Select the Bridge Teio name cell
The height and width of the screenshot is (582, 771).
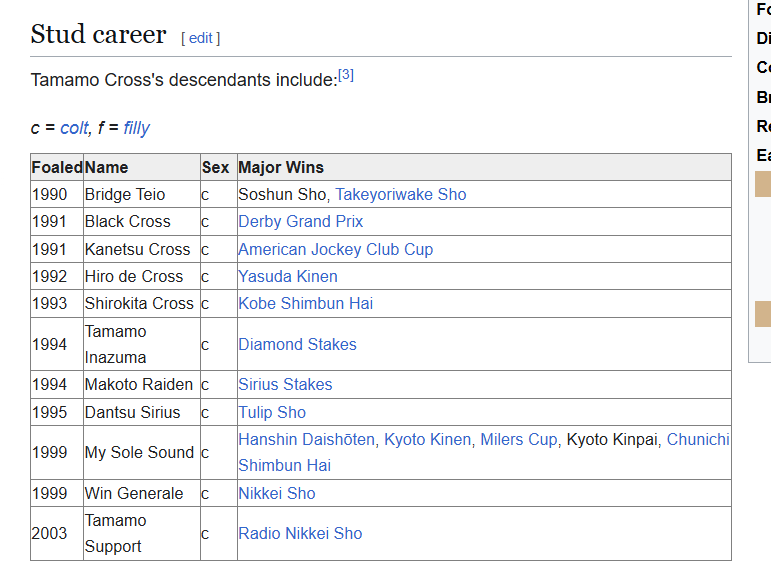(142, 194)
